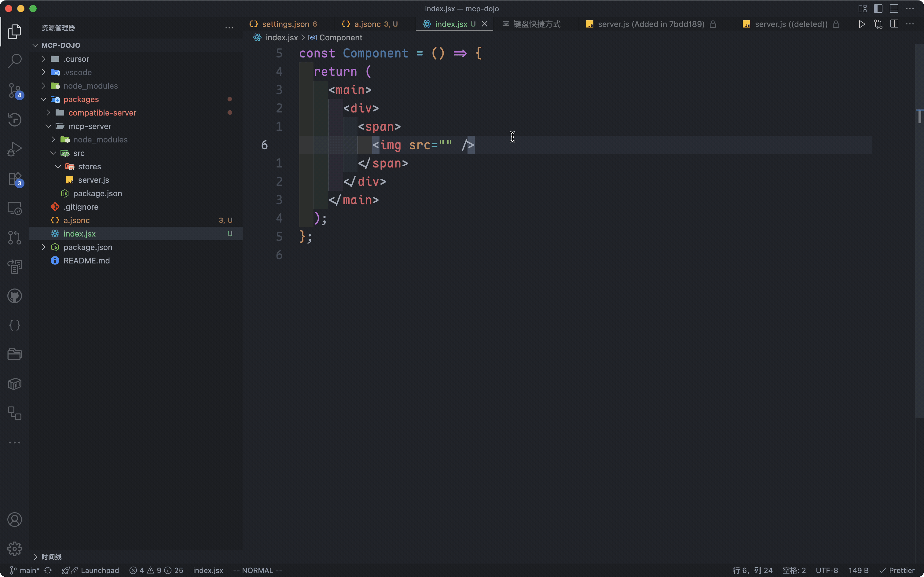Toggle Prettier formatter in status bar
Viewport: 924px width, 577px height.
coord(897,570)
